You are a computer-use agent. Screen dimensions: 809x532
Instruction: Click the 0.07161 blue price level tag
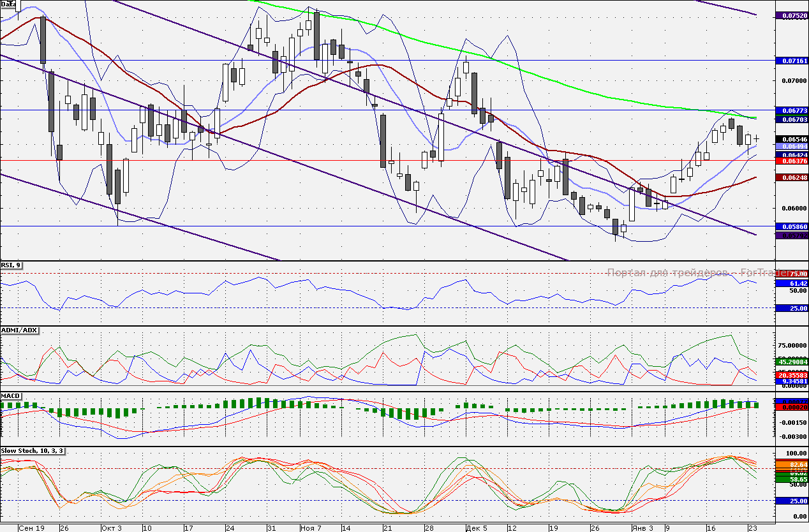[791, 61]
